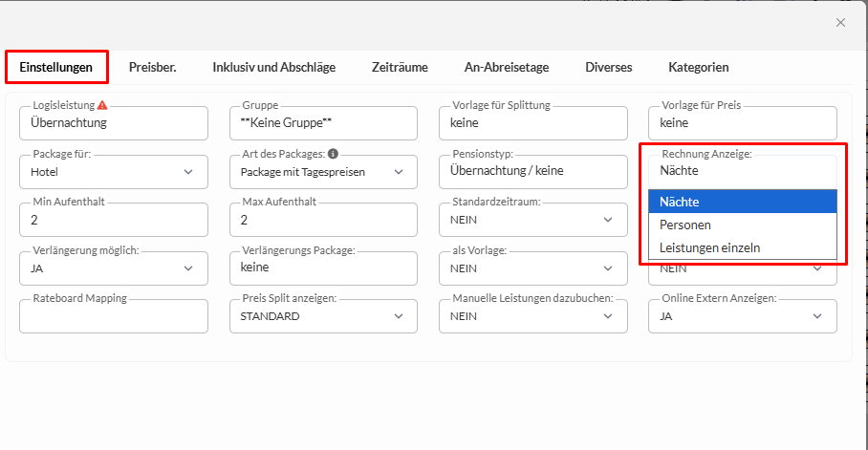Image resolution: width=868 pixels, height=450 pixels.
Task: Expand the Art des Packages dropdown
Action: click(323, 172)
